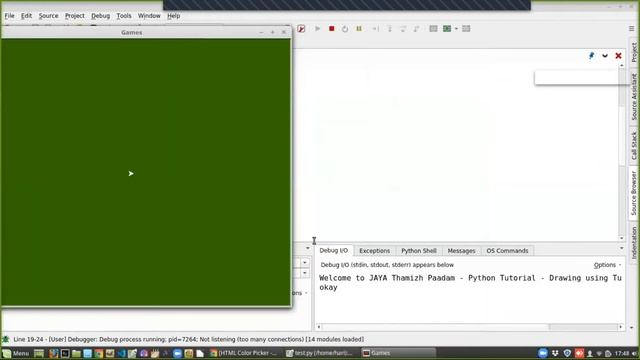Open the Call Stack side tab
This screenshot has height=360, width=640.
pos(634,145)
